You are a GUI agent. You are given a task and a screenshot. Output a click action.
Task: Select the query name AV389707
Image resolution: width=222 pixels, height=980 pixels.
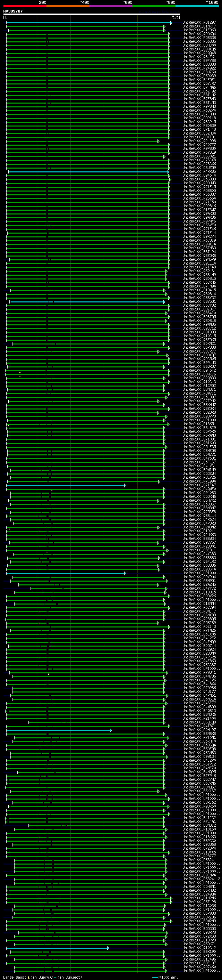pyautogui.click(x=13, y=11)
